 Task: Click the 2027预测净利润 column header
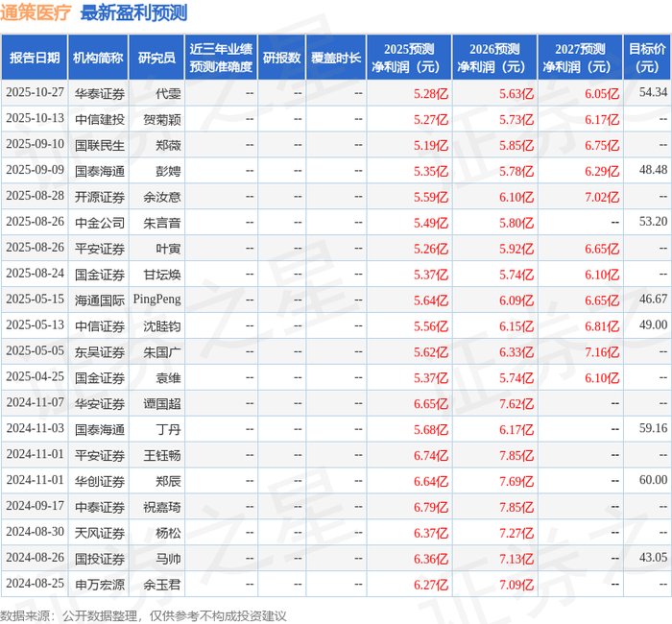click(x=580, y=58)
